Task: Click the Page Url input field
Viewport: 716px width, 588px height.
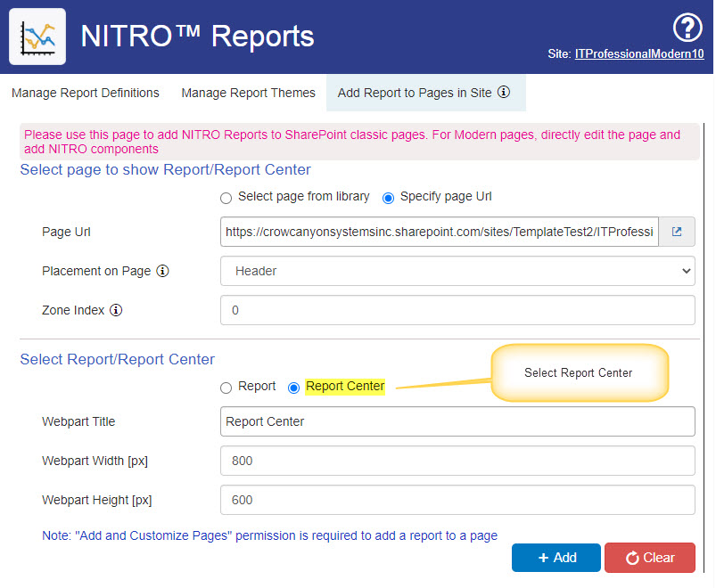Action: point(440,232)
